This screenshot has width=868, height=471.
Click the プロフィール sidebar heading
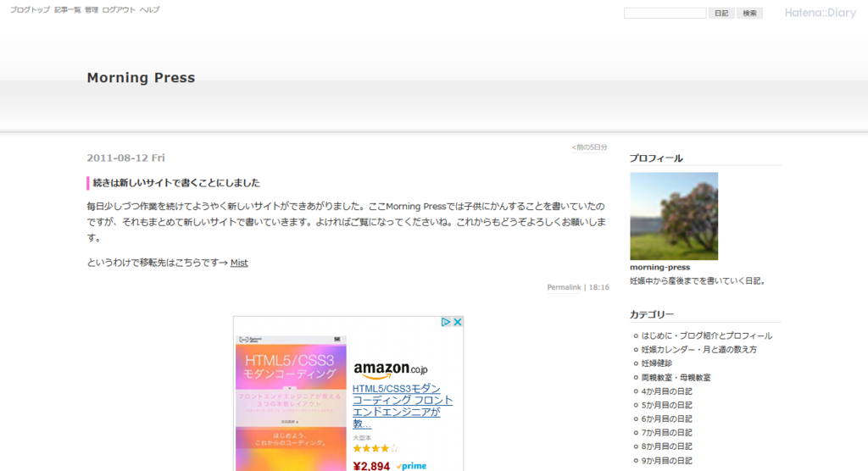(656, 158)
